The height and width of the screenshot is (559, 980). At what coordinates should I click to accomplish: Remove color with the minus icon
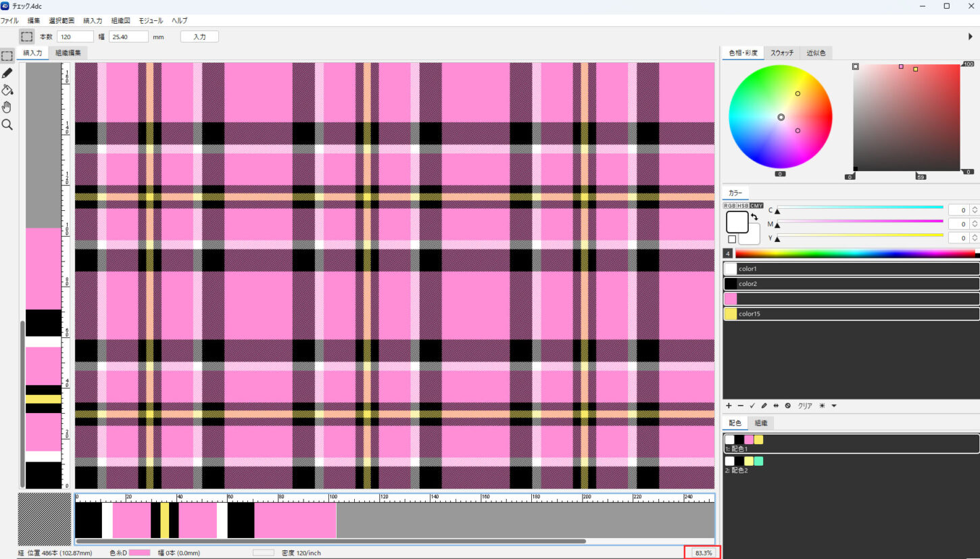[x=740, y=406]
